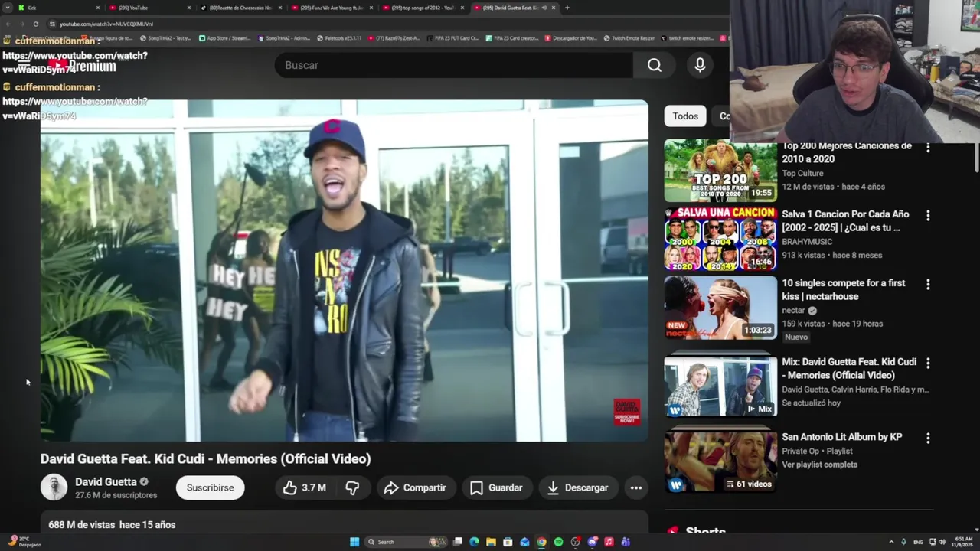980x551 pixels.
Task: Open more actions three-dot menu under video
Action: [635, 487]
